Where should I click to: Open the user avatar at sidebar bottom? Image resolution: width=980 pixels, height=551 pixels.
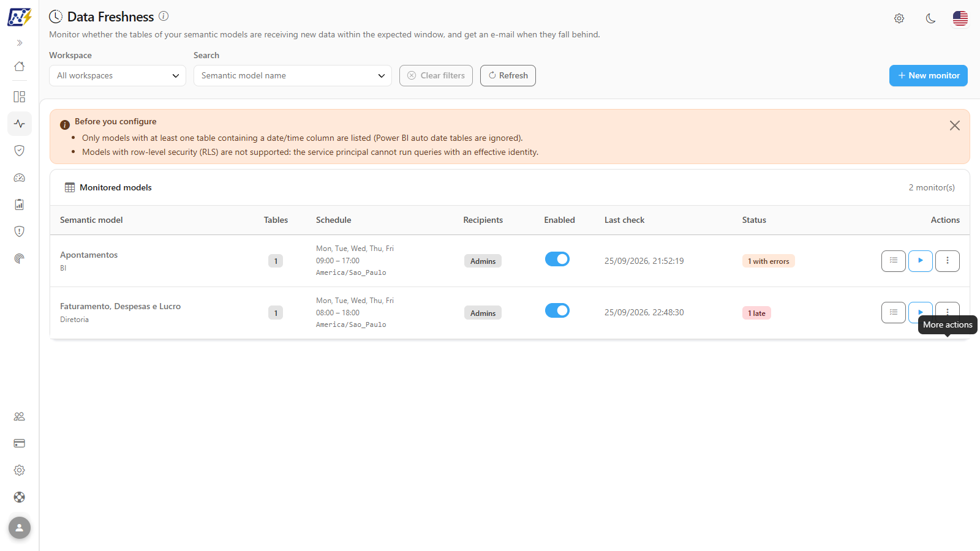[x=20, y=528]
